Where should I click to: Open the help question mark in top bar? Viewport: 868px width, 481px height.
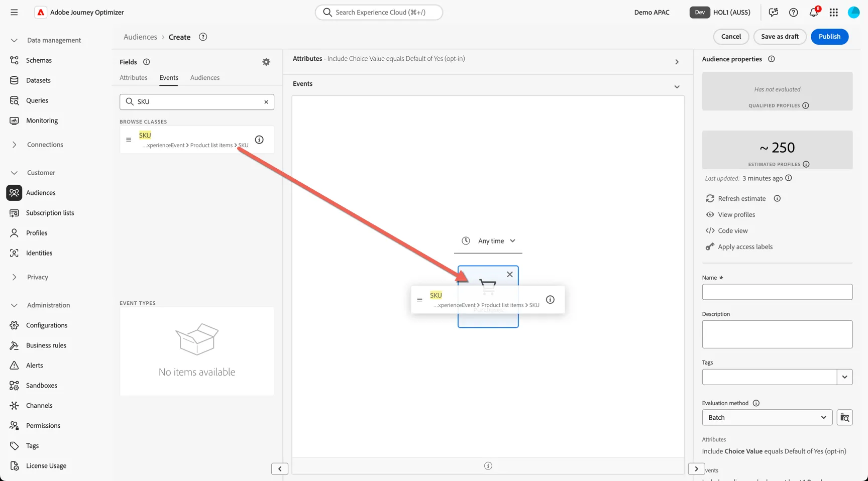click(x=793, y=13)
